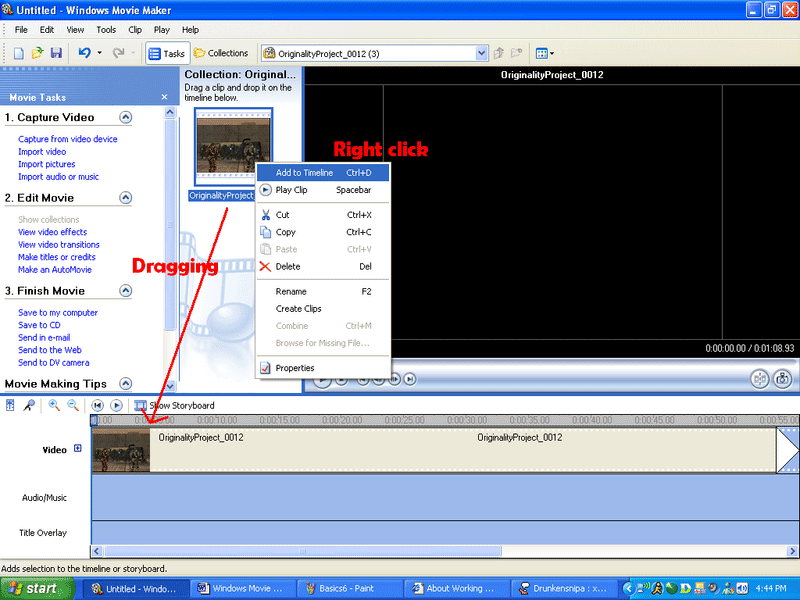Click the Import video link
The image size is (800, 600).
(42, 152)
